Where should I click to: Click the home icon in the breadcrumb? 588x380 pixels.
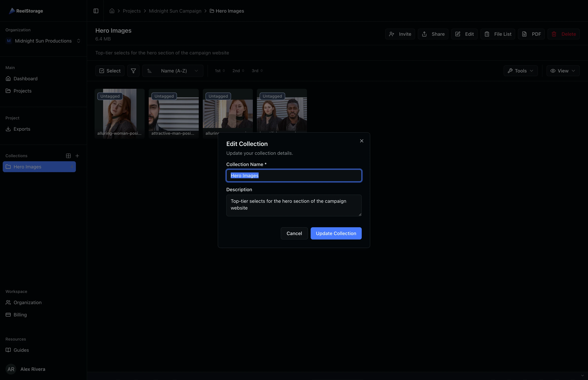tap(112, 11)
